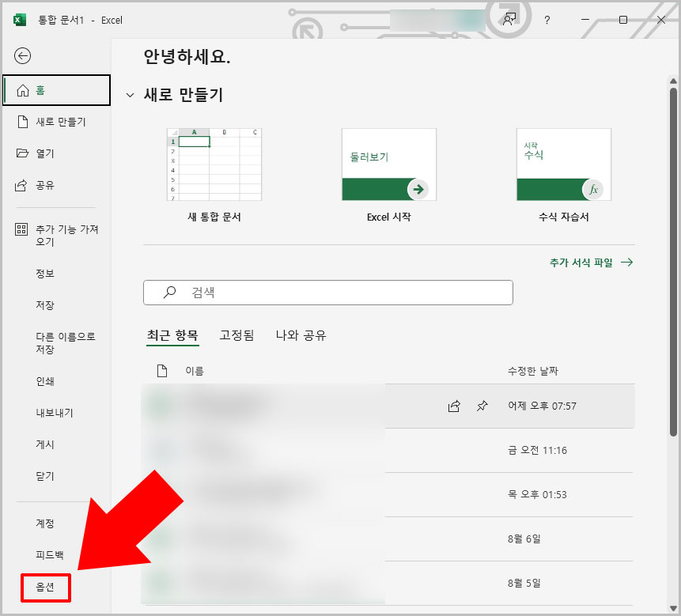Open the 피드백 page
The height and width of the screenshot is (616, 681).
[x=50, y=555]
